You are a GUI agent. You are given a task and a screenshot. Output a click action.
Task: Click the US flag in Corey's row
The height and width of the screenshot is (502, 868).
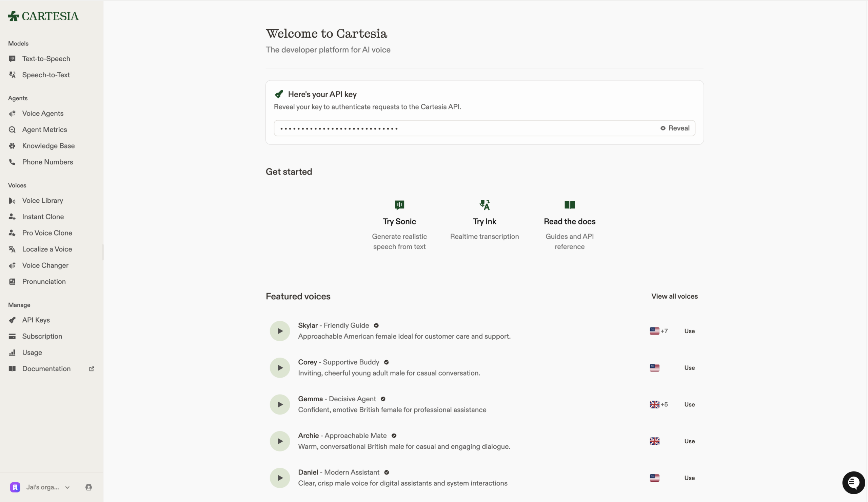[x=654, y=368]
